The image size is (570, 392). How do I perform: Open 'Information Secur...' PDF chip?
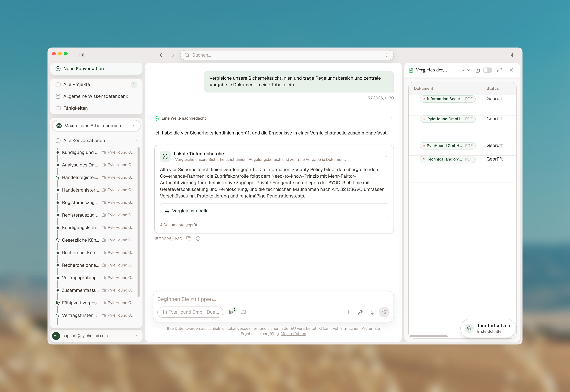coord(448,99)
